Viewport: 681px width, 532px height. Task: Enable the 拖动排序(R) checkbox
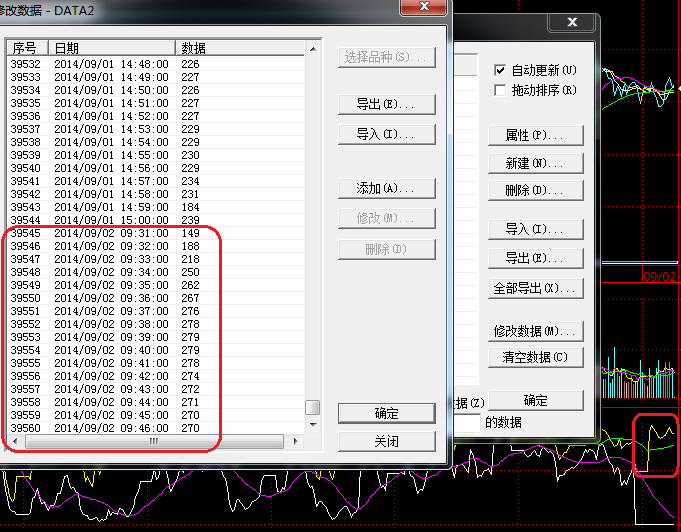coord(500,90)
